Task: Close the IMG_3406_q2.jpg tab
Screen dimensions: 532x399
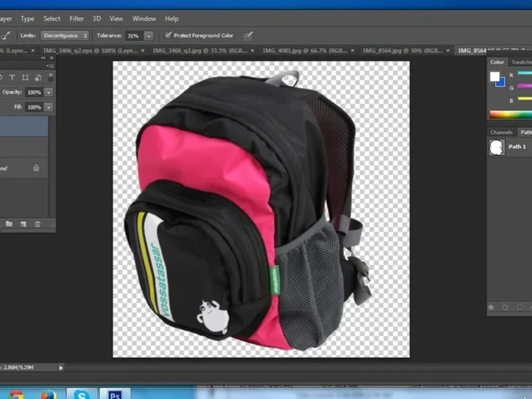Action: pyautogui.click(x=252, y=51)
